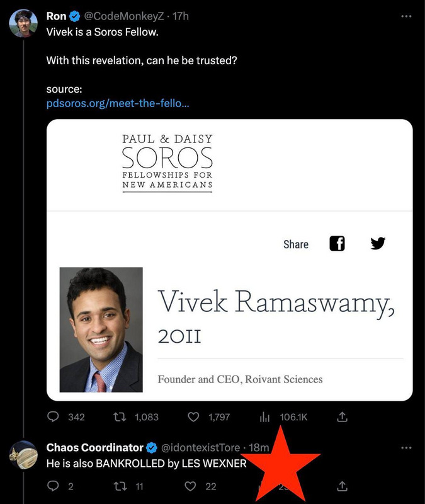Open Ron's profile via display name

tap(57, 15)
